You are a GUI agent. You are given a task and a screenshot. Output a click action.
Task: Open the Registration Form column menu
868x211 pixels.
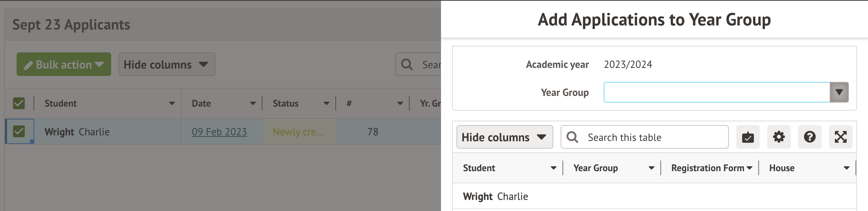749,168
